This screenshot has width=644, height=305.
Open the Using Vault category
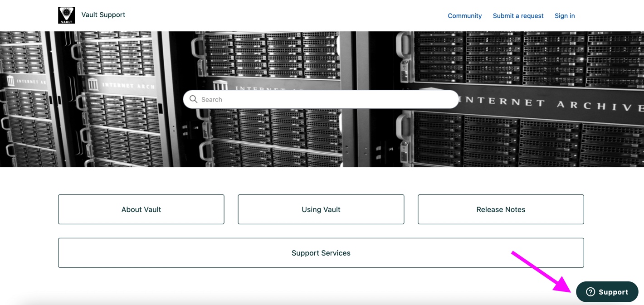point(321,209)
